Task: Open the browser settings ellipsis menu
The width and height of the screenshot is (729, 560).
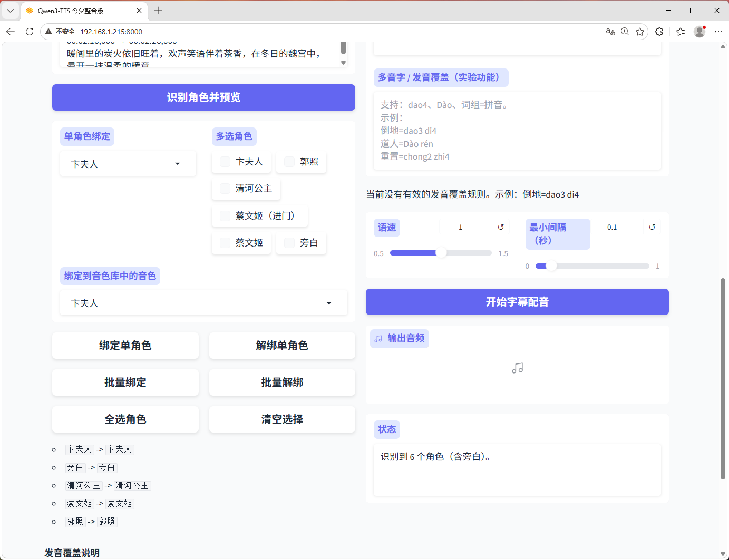Action: (x=718, y=32)
